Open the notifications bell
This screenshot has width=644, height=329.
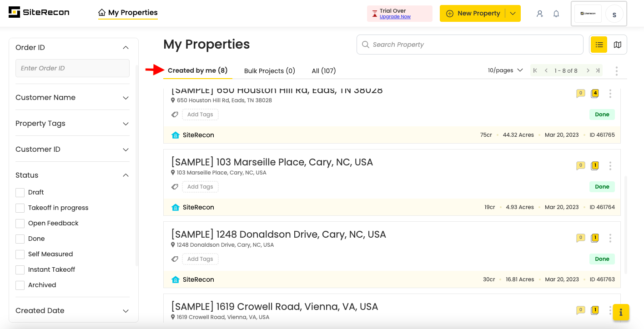coord(556,14)
